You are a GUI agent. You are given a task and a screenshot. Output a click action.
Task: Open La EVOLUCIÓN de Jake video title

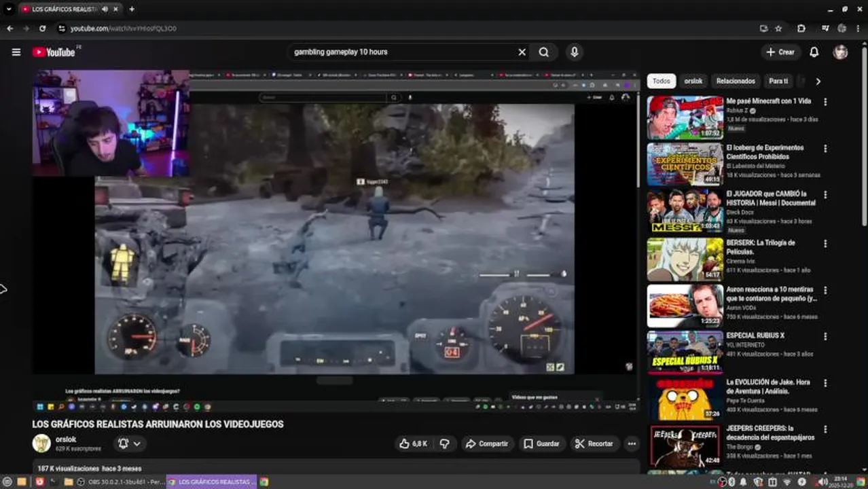[768, 386]
